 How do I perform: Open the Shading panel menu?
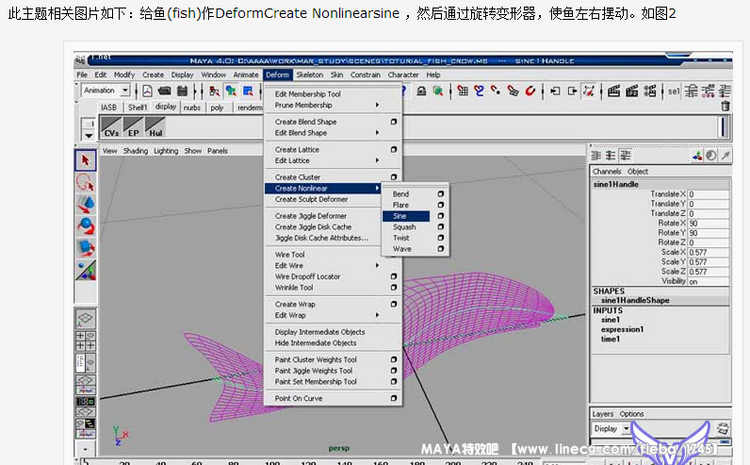point(135,151)
